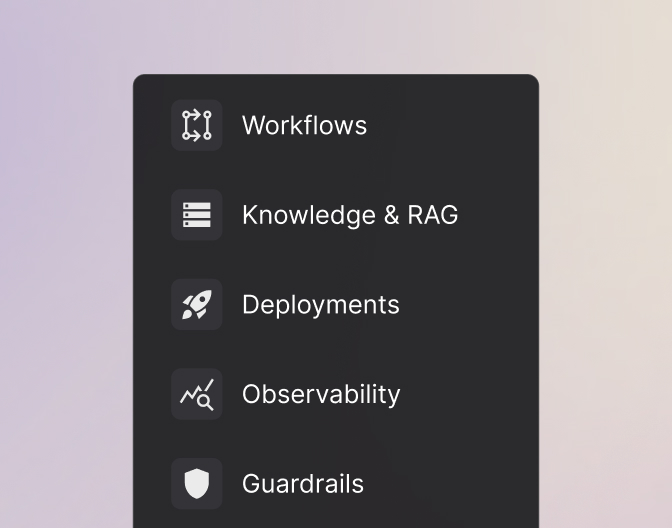Select the Knowledge & RAG menu entry
The image size is (672, 528).
click(349, 215)
